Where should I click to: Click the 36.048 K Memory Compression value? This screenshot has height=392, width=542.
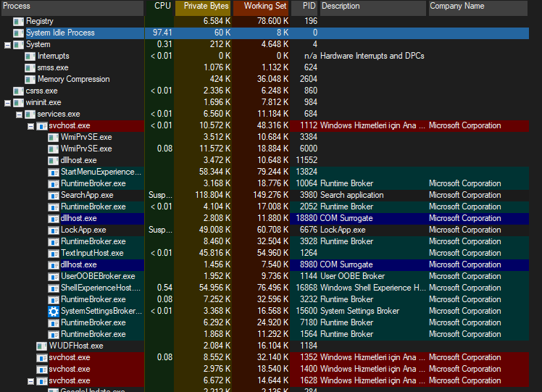click(x=272, y=79)
